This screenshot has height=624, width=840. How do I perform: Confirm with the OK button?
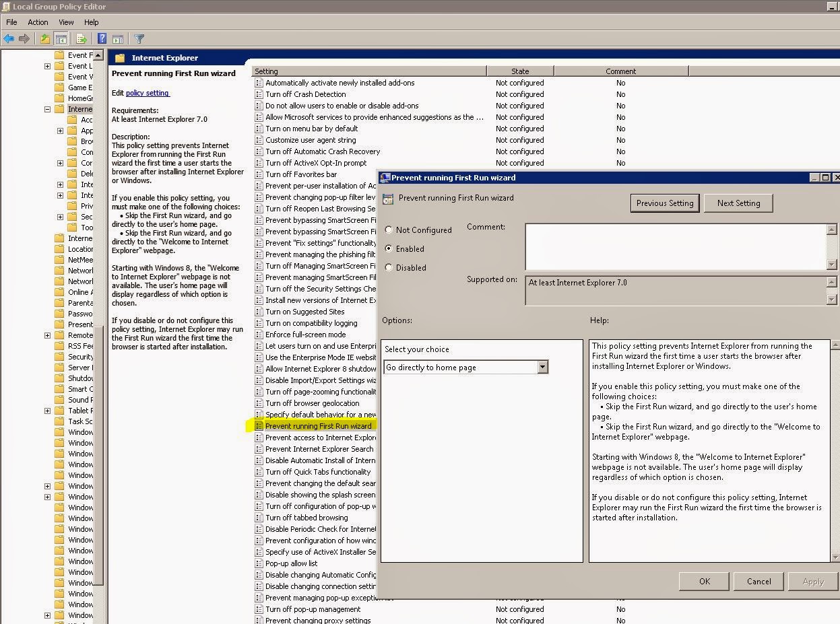705,582
